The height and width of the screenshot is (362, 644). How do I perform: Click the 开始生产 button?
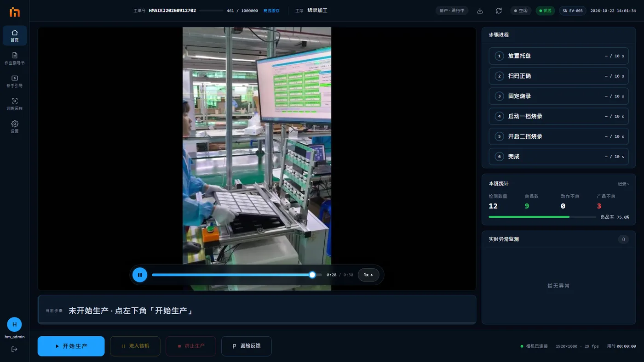click(x=71, y=346)
